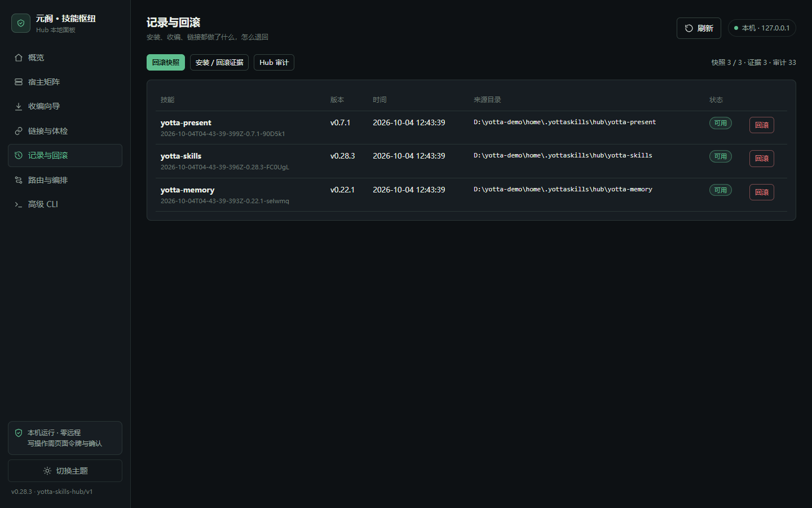Click the yotta-memory source path
812x508 pixels.
tap(563, 190)
